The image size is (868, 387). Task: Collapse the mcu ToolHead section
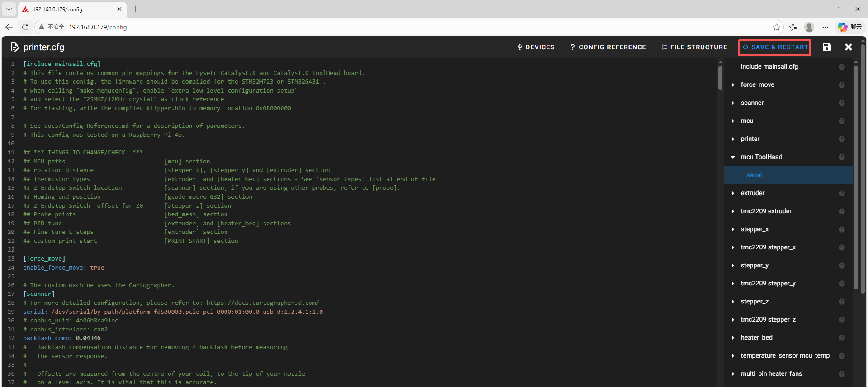coord(733,157)
